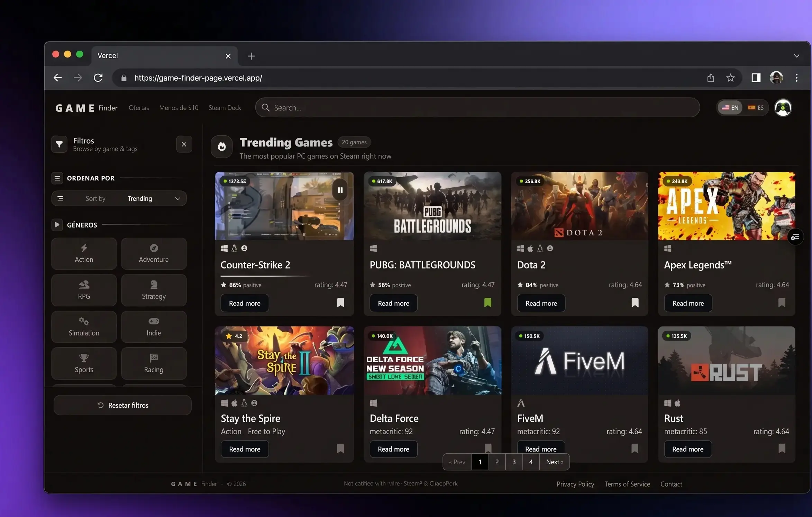Open the Dota 2 cover thumbnail

(580, 206)
